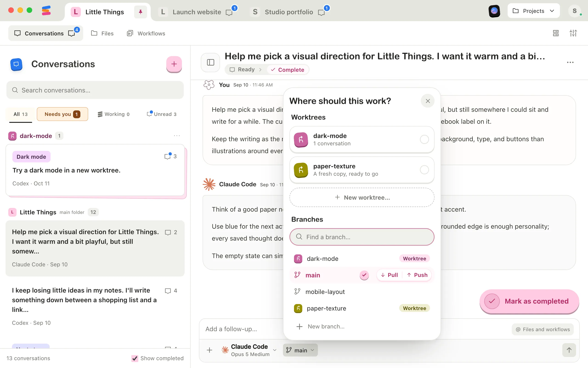Click the Files and workflows button

(543, 329)
